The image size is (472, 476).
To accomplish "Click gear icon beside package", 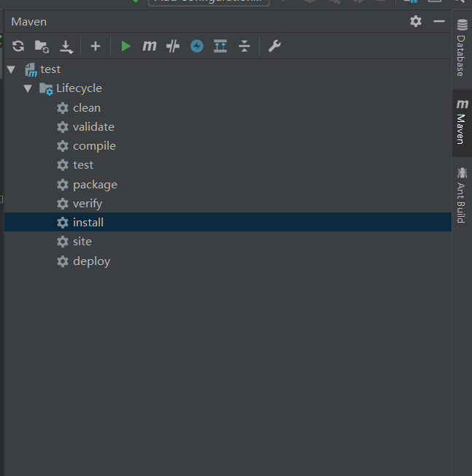I will [63, 185].
